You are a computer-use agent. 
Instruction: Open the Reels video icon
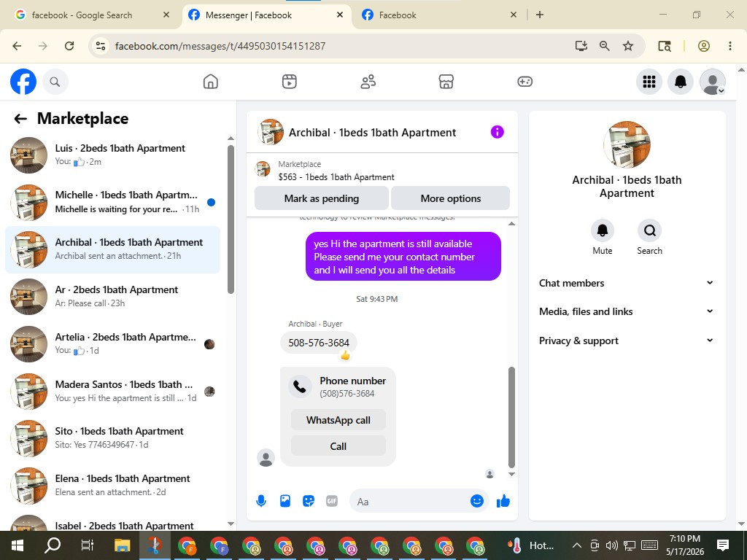289,82
